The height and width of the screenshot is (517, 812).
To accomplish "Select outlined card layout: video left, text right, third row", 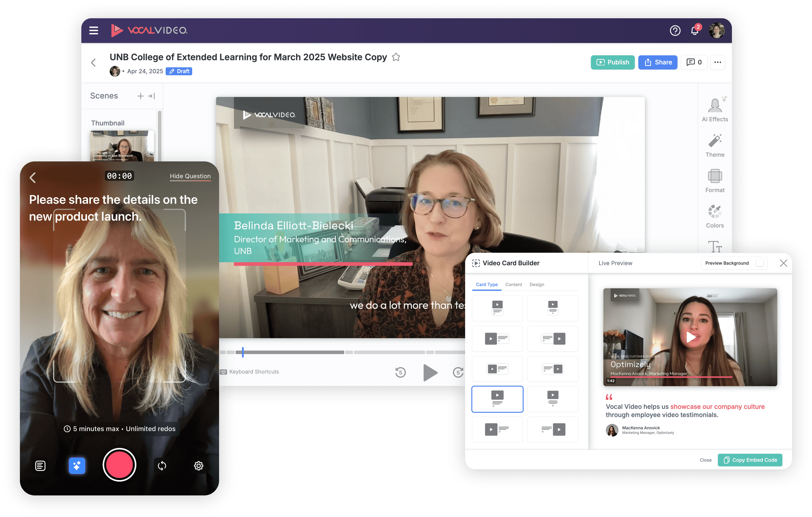I will pyautogui.click(x=497, y=369).
